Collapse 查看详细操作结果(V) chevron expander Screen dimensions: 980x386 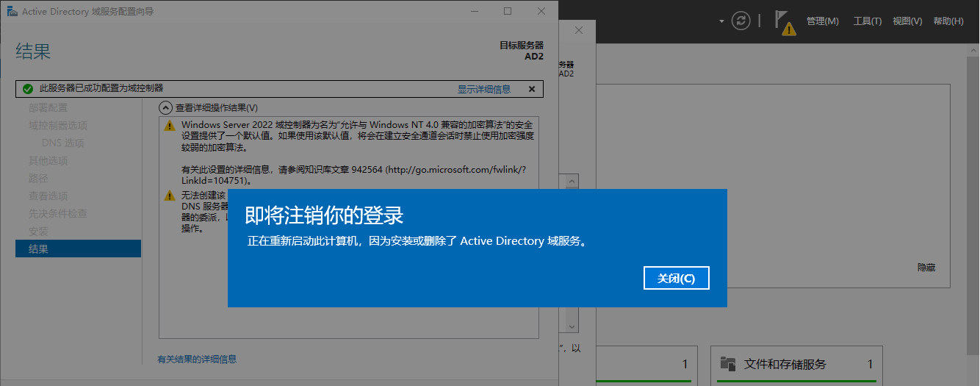click(x=166, y=107)
